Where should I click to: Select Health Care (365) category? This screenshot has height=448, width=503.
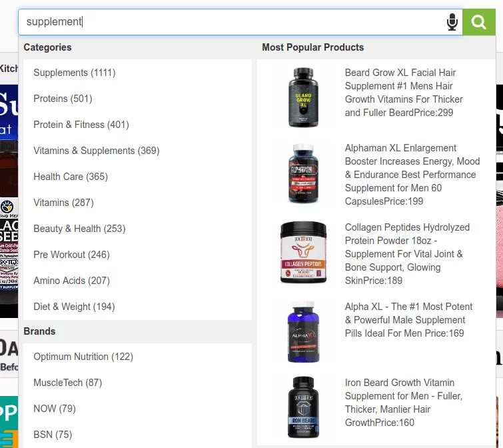[x=71, y=177]
